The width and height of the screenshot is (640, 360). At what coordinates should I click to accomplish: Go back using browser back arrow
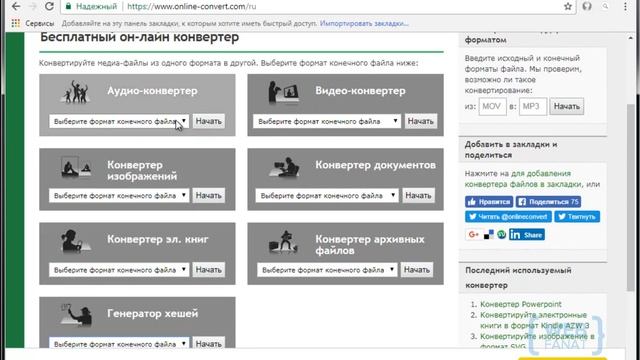(x=16, y=7)
